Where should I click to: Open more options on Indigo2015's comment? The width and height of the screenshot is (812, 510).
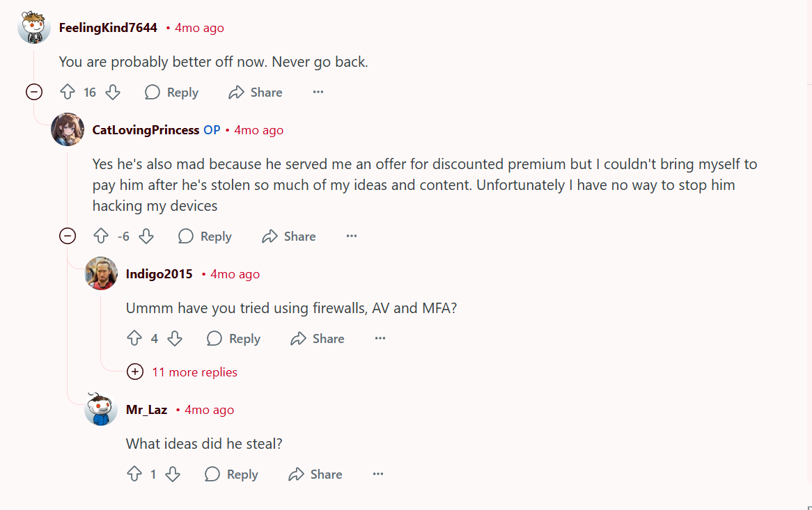point(380,339)
